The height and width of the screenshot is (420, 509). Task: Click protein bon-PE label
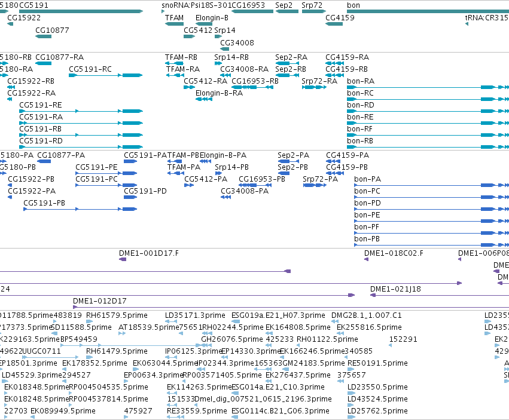[367, 215]
